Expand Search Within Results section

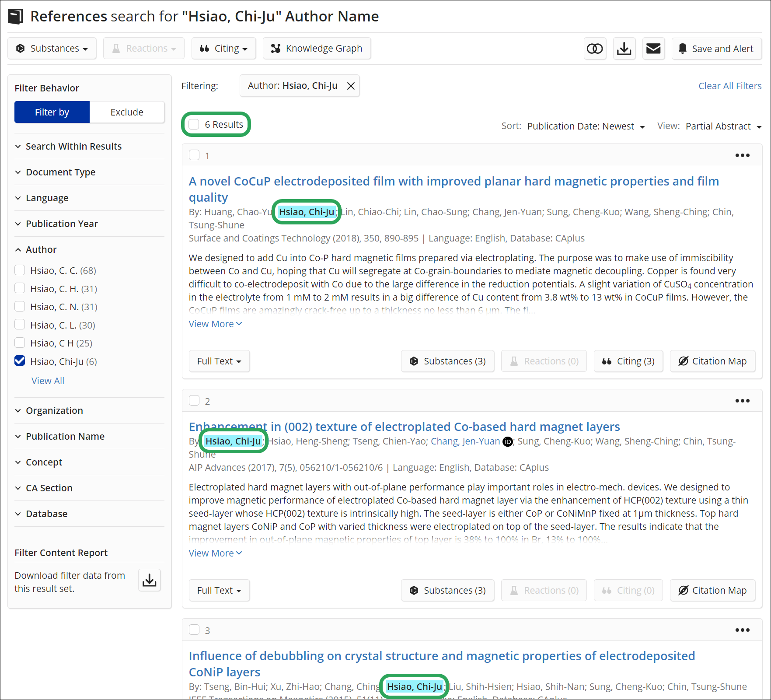(x=89, y=146)
